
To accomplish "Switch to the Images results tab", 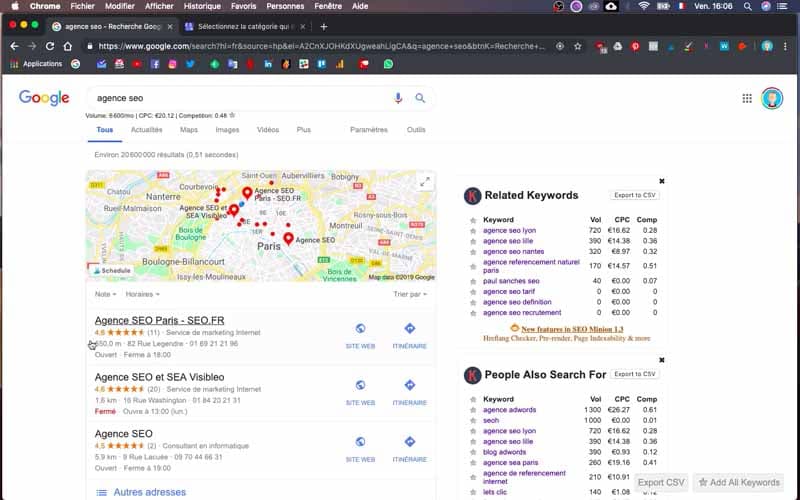I will [x=227, y=130].
